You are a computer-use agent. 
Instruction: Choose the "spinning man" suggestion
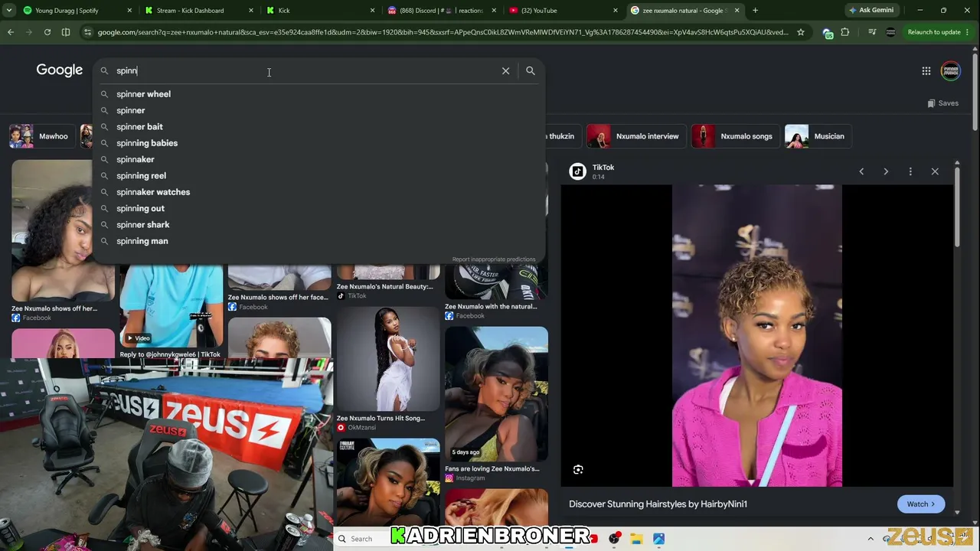[318, 241]
